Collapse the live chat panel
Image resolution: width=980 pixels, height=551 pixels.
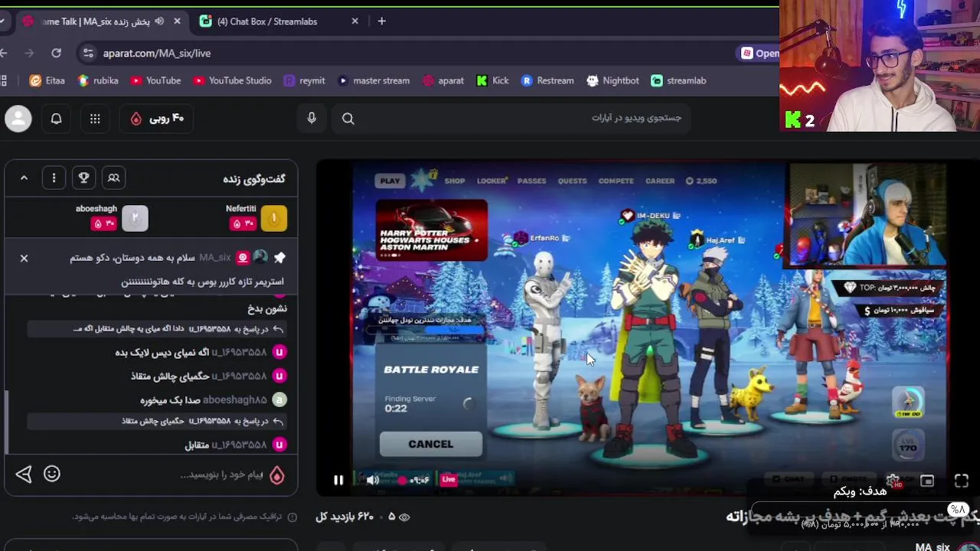[24, 178]
